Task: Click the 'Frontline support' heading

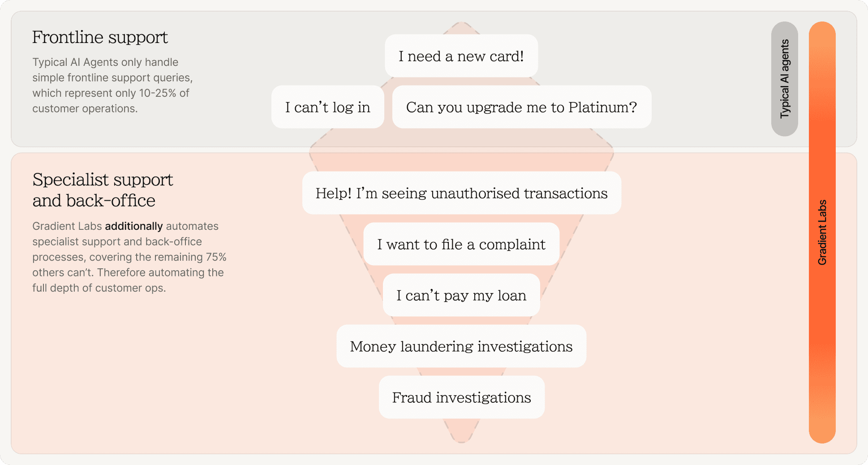Action: (100, 37)
